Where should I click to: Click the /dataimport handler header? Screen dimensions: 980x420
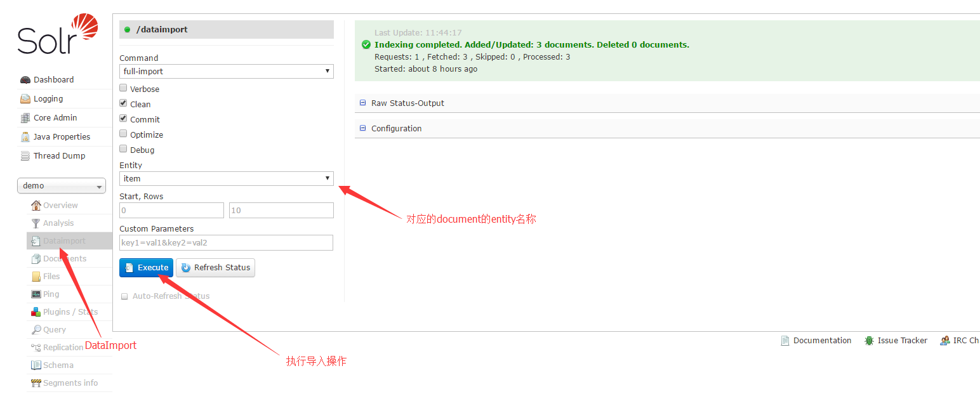pyautogui.click(x=227, y=30)
